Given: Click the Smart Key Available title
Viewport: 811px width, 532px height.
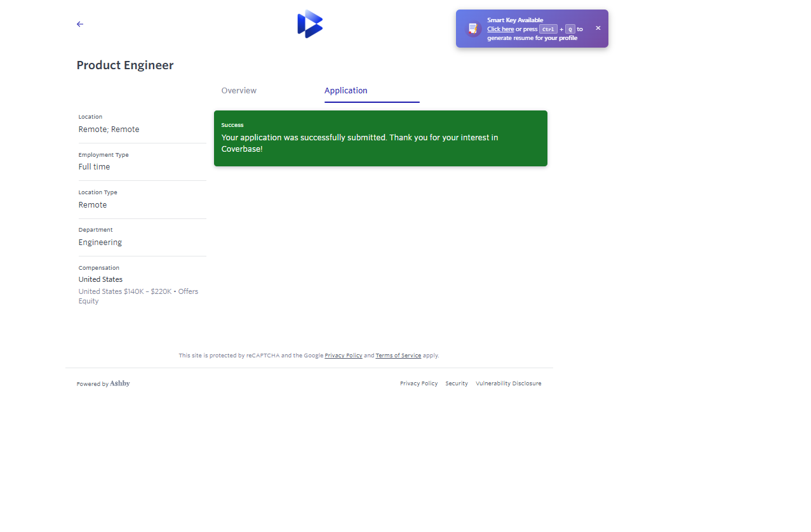Looking at the screenshot, I should tap(515, 20).
